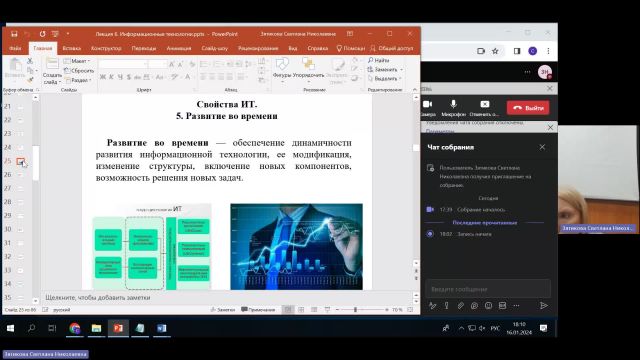Click the browser profile avatar

coord(533,51)
